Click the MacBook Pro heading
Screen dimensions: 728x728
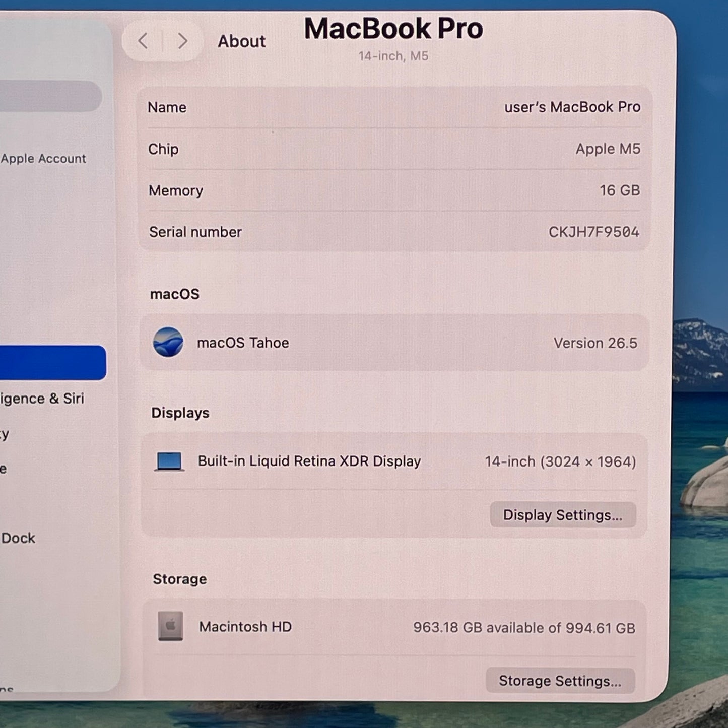click(393, 28)
